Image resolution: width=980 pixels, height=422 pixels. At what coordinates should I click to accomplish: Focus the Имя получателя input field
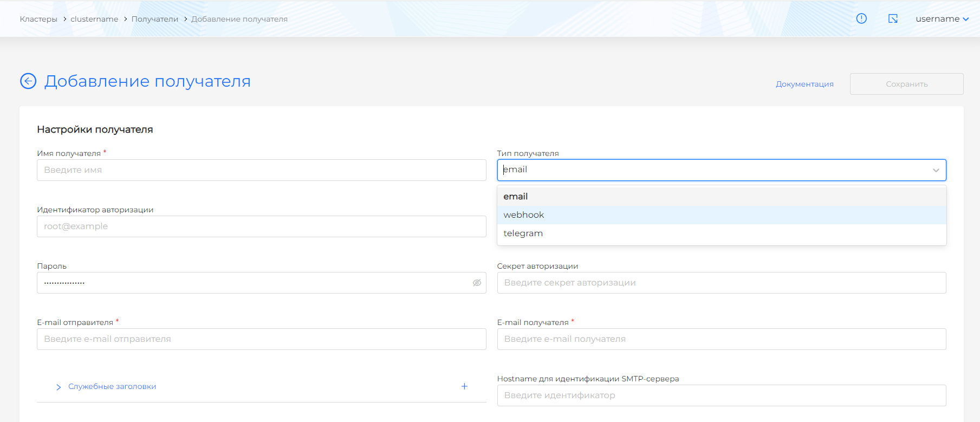(x=261, y=170)
